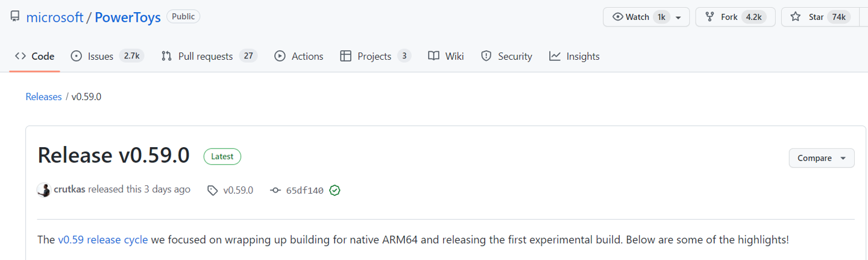Open the Security tab

pyautogui.click(x=506, y=56)
